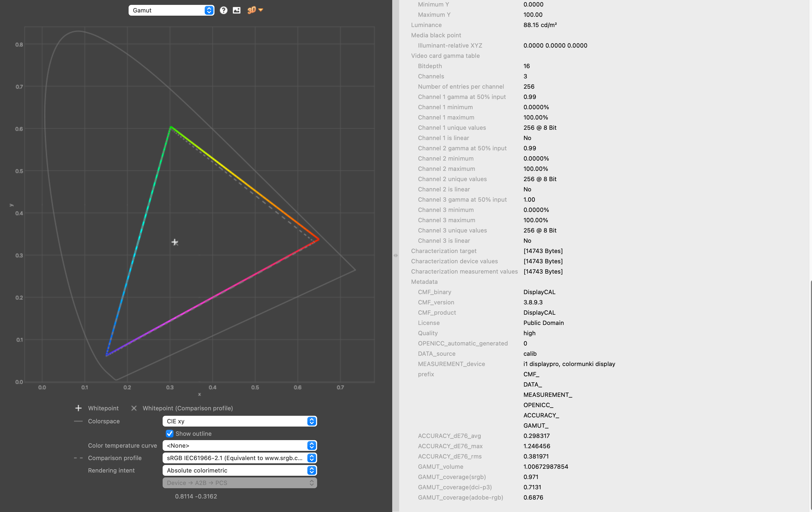Open the Colorspace CIE xy dropdown
The width and height of the screenshot is (812, 512).
239,421
